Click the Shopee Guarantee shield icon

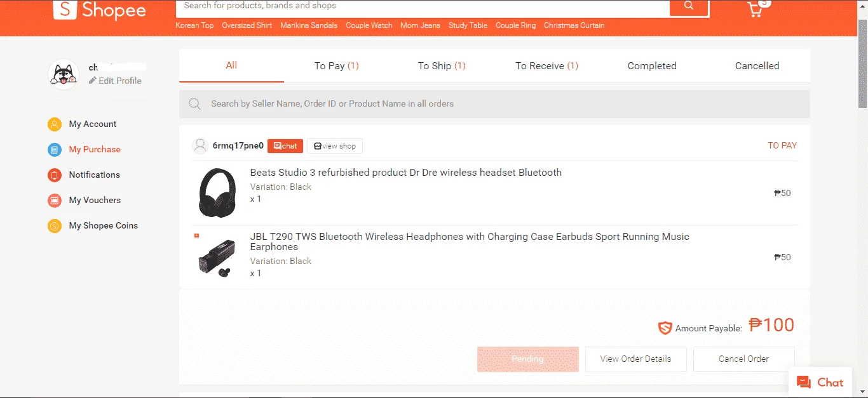665,328
